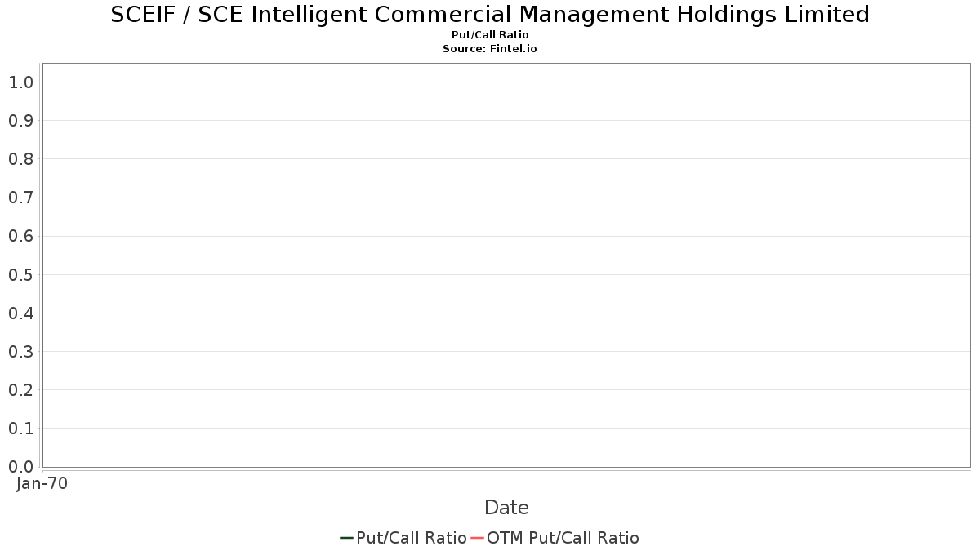Viewport: 980px width, 551px height.
Task: Click the 0.6 y-axis label
Action: tap(21, 236)
